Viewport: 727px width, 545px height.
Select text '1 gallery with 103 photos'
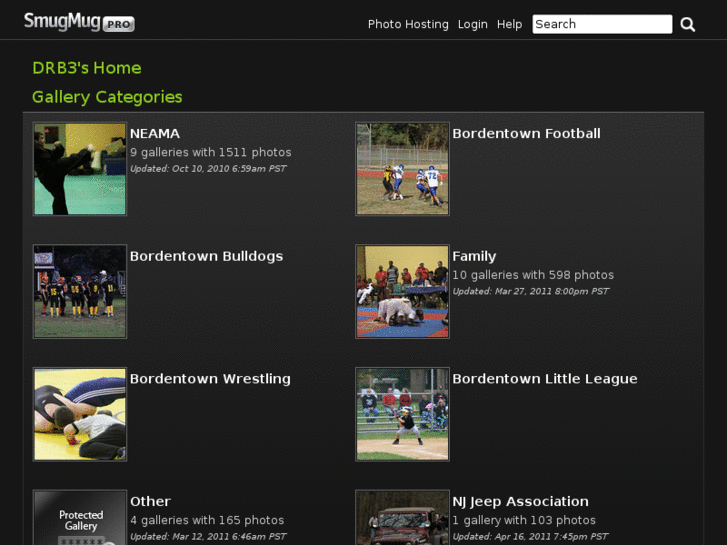coord(524,520)
